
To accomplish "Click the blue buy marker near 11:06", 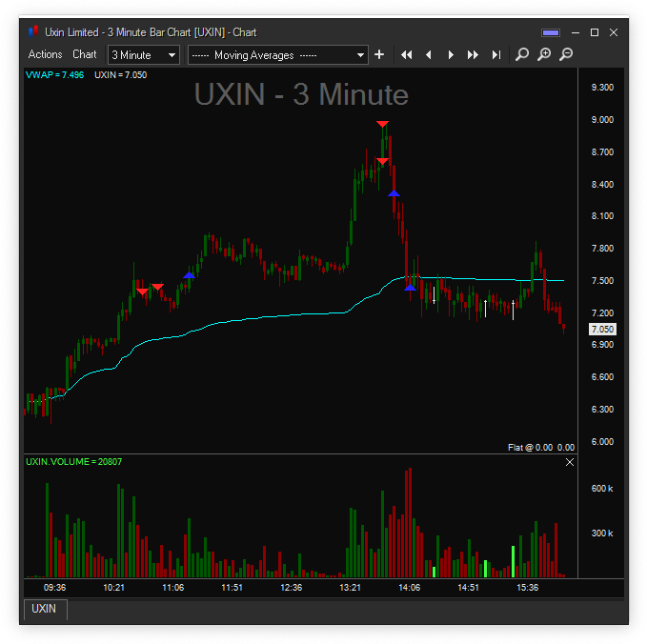I will tap(189, 275).
